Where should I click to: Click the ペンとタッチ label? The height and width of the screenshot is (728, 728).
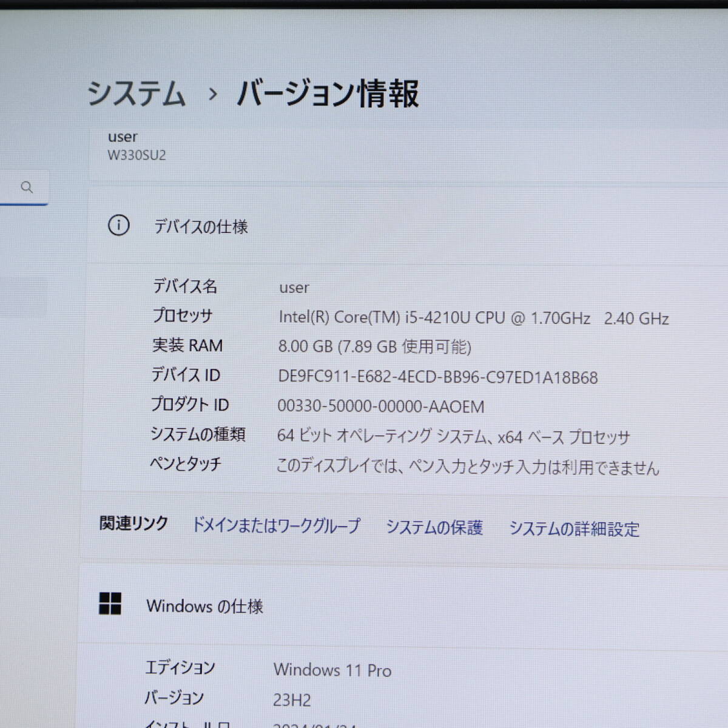tap(186, 463)
